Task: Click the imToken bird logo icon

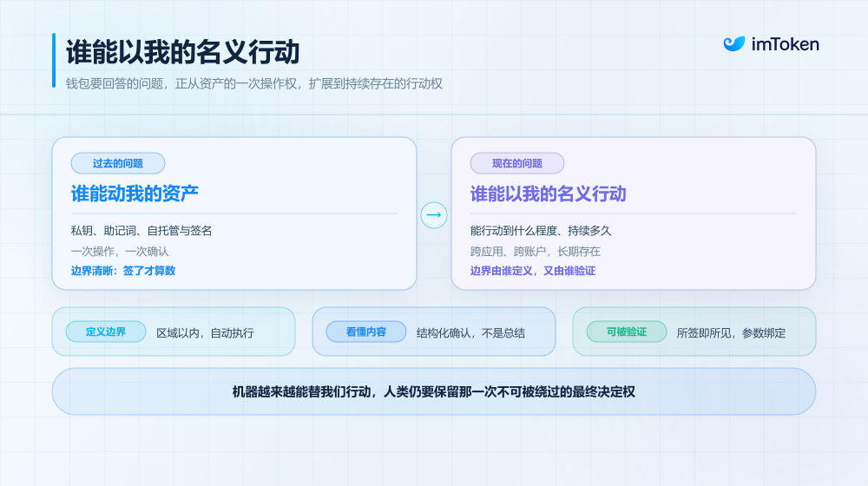Action: click(x=734, y=43)
